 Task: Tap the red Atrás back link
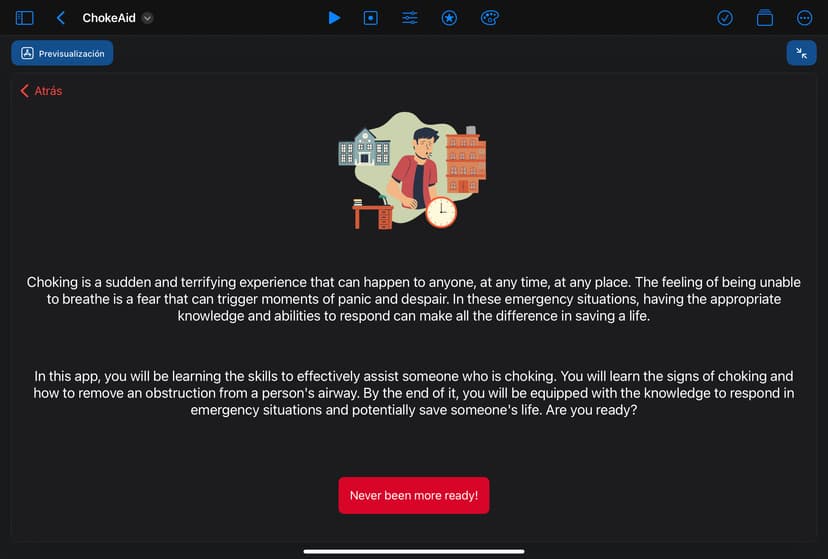[x=41, y=91]
